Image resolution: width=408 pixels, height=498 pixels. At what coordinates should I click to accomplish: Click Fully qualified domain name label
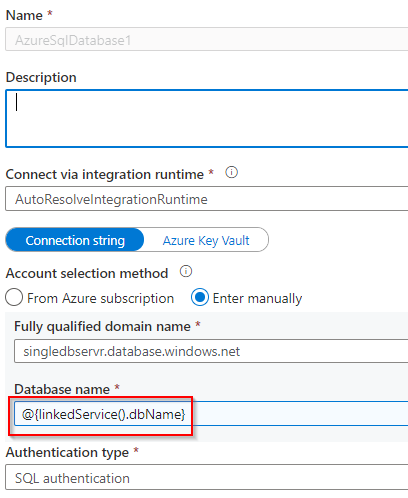coord(102,326)
